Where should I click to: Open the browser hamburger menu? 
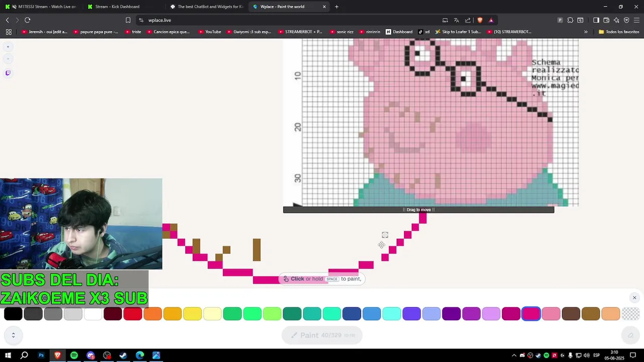pos(636,20)
